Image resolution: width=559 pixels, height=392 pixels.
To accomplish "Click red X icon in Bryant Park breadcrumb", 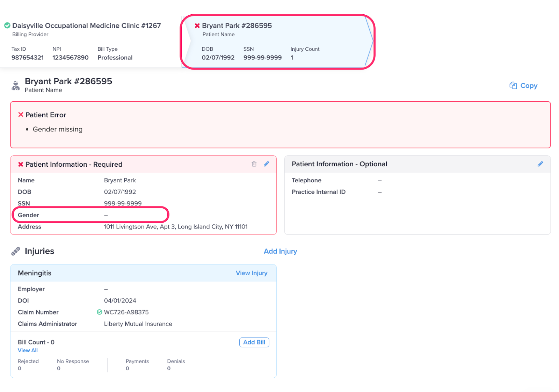I will [197, 26].
